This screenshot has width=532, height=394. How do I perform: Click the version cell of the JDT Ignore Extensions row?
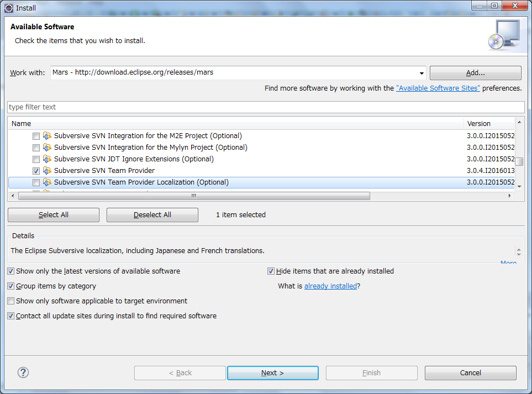(x=491, y=159)
